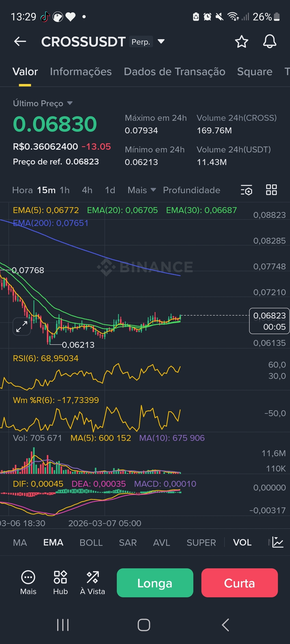Tap the last price 0.06830
The image size is (290, 644).
tap(55, 124)
